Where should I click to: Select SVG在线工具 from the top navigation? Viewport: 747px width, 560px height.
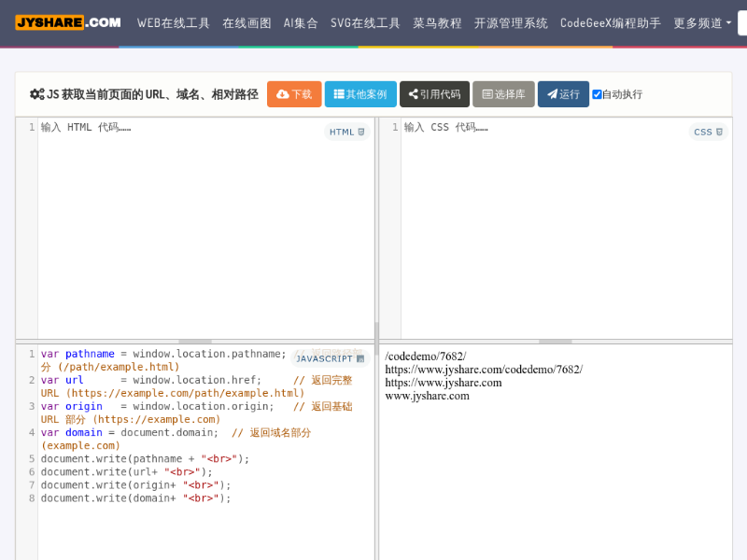[x=365, y=22]
